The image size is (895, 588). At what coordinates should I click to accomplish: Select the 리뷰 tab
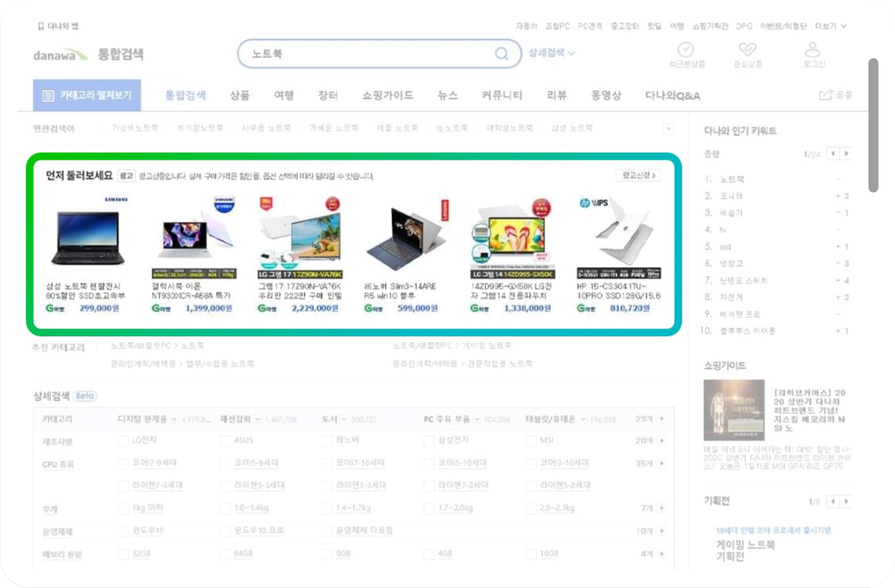(557, 96)
